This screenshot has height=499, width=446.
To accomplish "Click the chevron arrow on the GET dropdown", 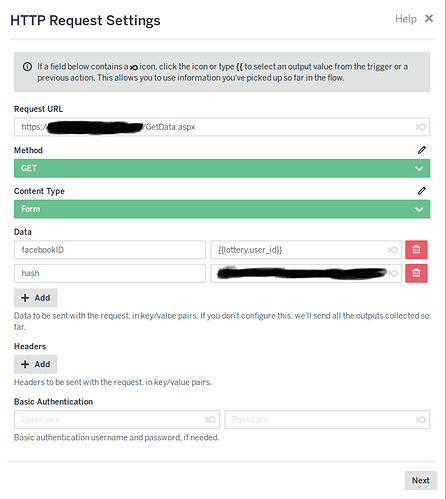I will point(419,169).
